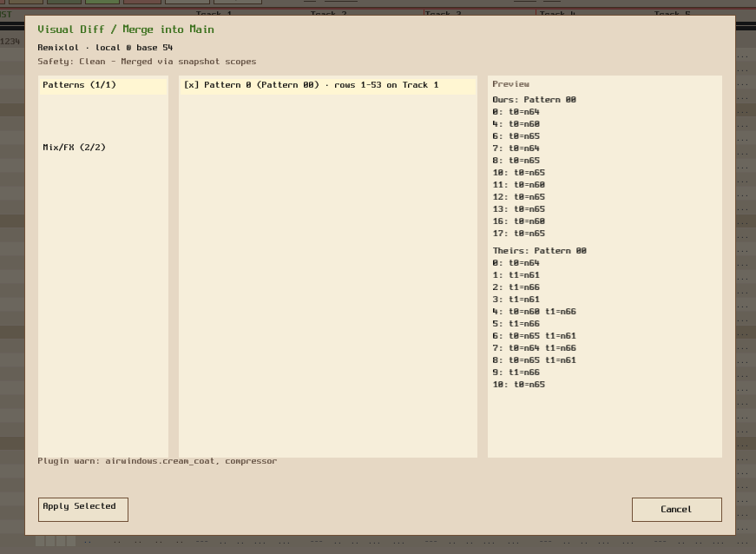756x554 pixels.
Task: Click Ours row '4: t0=n60'
Action: [x=516, y=124]
